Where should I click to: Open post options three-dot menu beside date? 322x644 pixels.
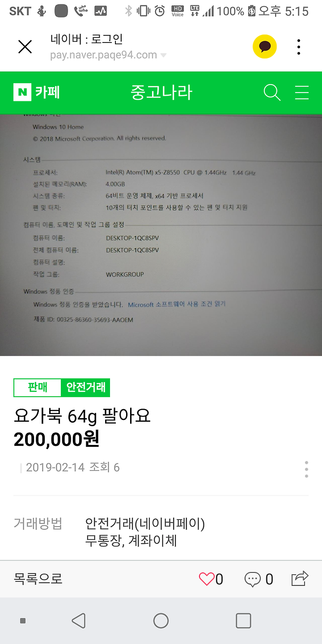coord(306,469)
